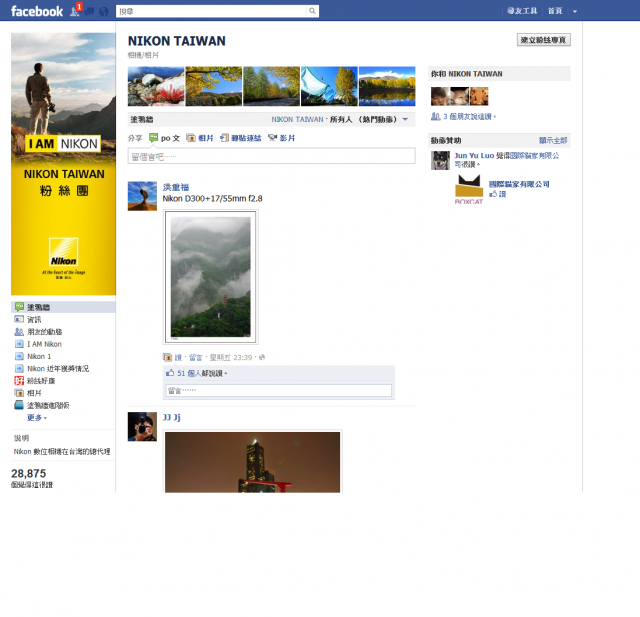Select the link share option

(241, 138)
